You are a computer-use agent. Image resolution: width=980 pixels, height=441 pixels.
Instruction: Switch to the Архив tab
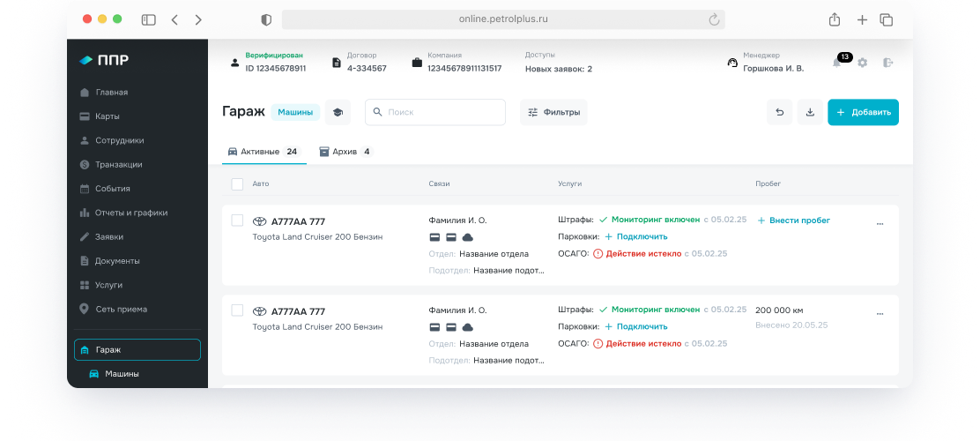345,152
